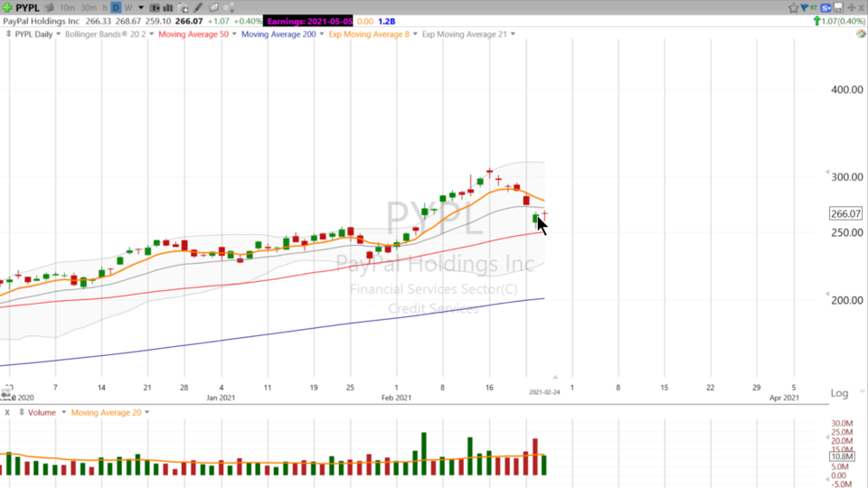This screenshot has width=868, height=488.
Task: Close the Volume pane with X
Action: pyautogui.click(x=7, y=413)
